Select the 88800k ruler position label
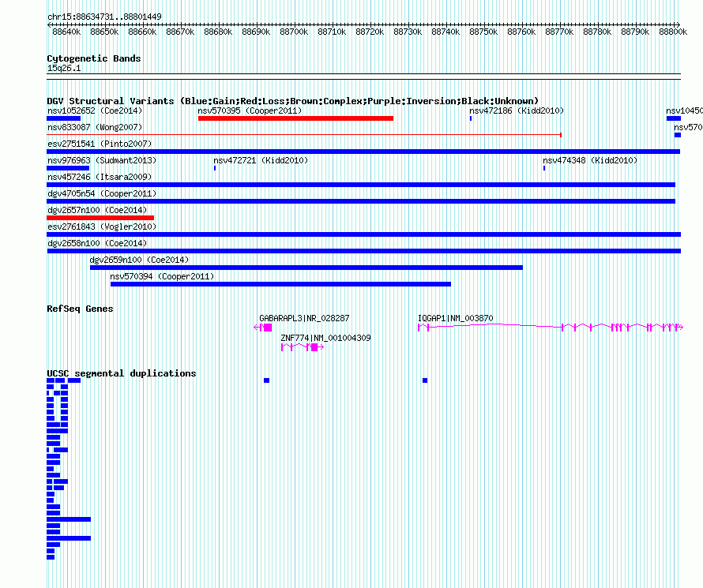703x588 pixels. 673,32
